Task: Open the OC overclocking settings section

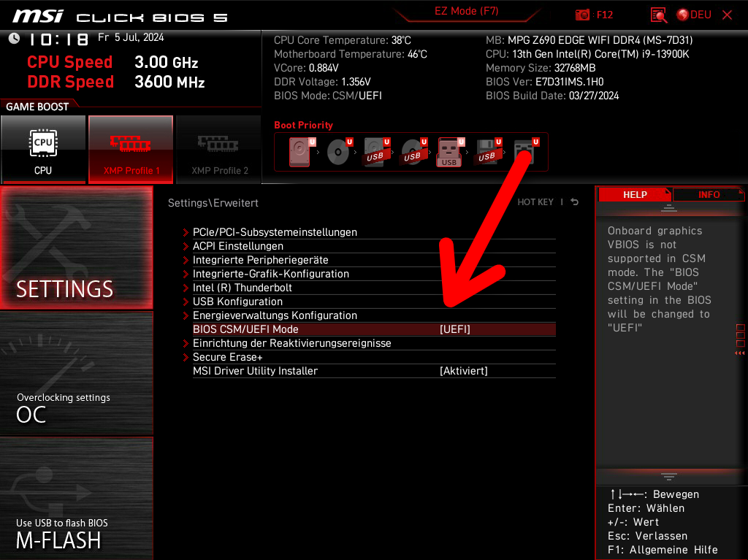Action: (76, 374)
